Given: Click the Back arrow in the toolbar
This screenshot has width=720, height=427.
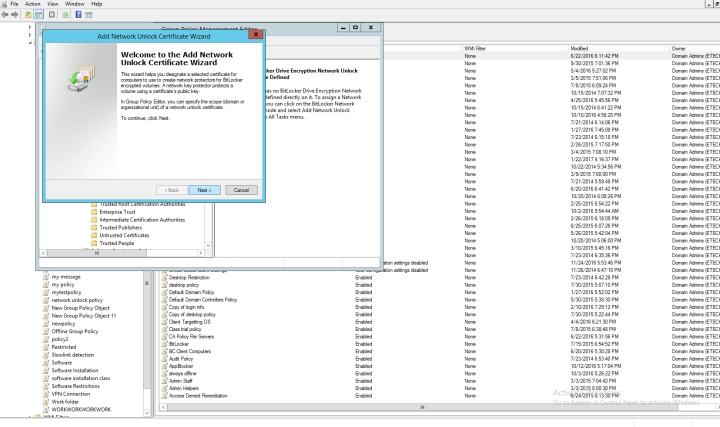Looking at the screenshot, I should (5, 15).
